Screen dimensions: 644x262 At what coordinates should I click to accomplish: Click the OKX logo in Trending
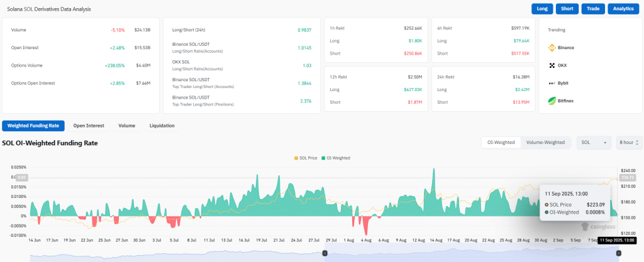click(x=552, y=65)
